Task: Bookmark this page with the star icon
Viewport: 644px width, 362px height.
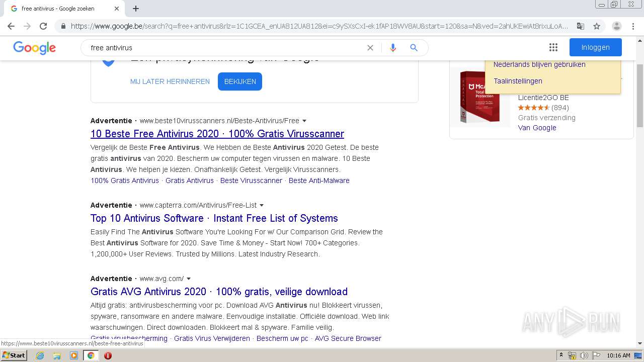Action: [597, 26]
